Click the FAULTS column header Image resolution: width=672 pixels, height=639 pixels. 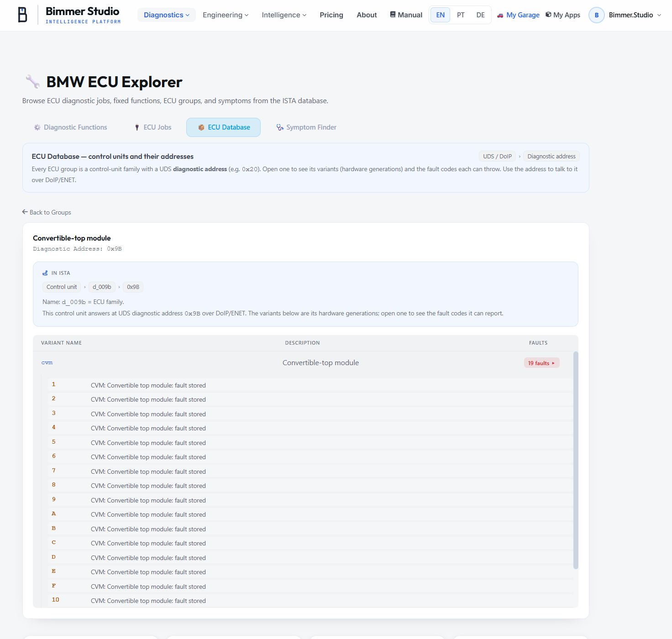tap(538, 343)
